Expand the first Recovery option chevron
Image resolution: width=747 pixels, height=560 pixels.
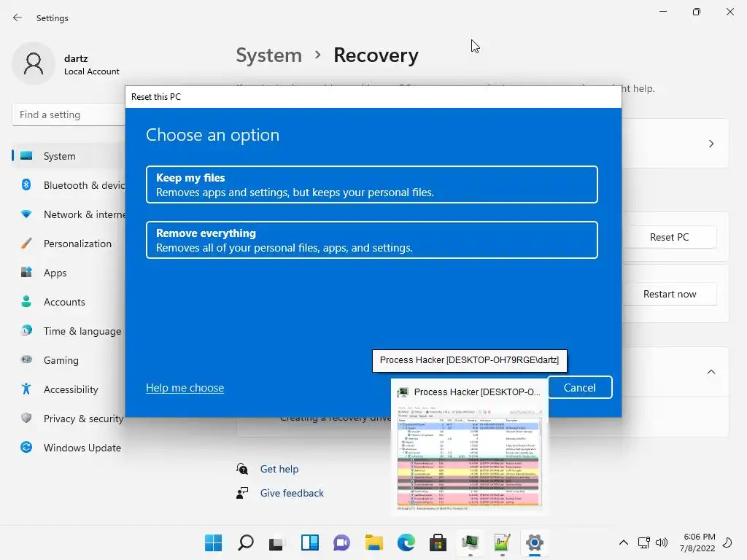pyautogui.click(x=711, y=144)
